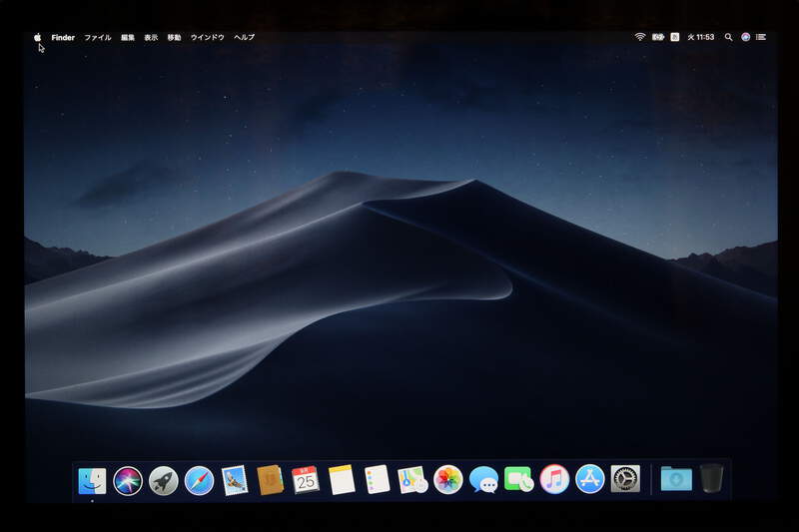Viewport: 799px width, 532px height.
Task: Open the Finder menu in menu bar
Action: pyautogui.click(x=63, y=37)
